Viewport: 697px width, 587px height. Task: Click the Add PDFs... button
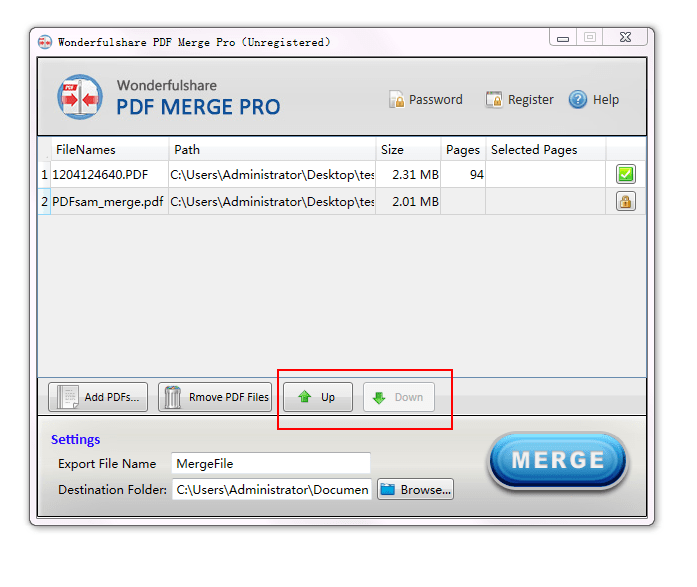(x=98, y=397)
